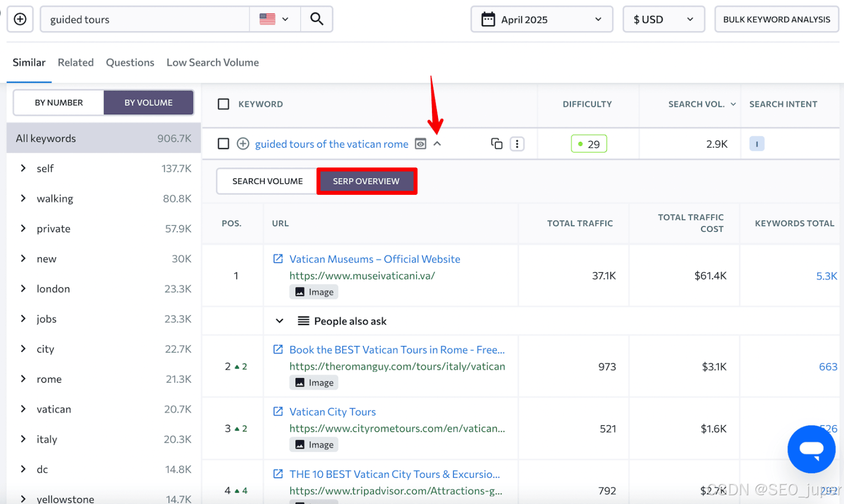This screenshot has height=504, width=844.
Task: Expand the 'dc' keyword group
Action: 23,469
